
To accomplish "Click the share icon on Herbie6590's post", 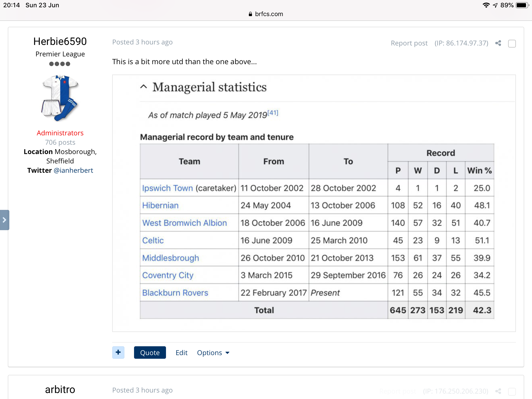I will [x=498, y=43].
